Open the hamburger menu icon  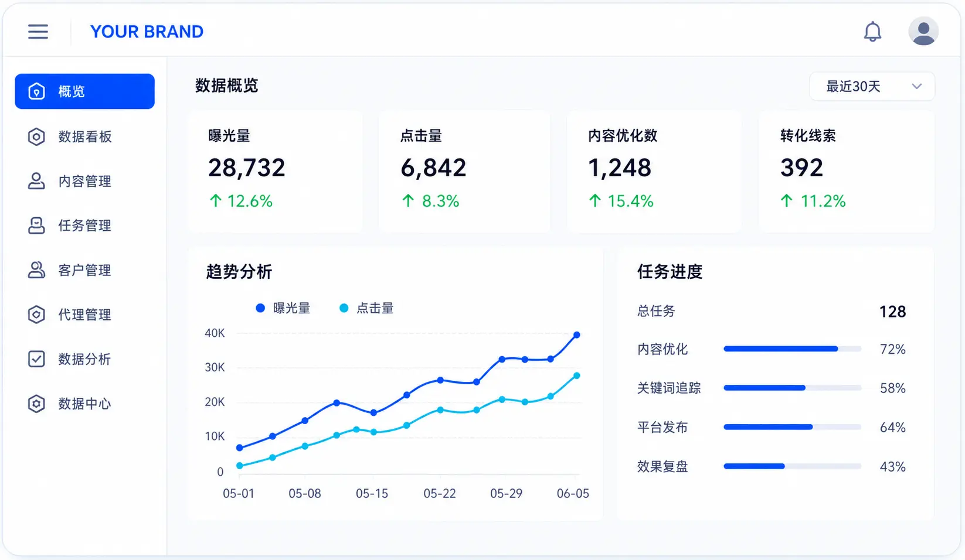38,32
